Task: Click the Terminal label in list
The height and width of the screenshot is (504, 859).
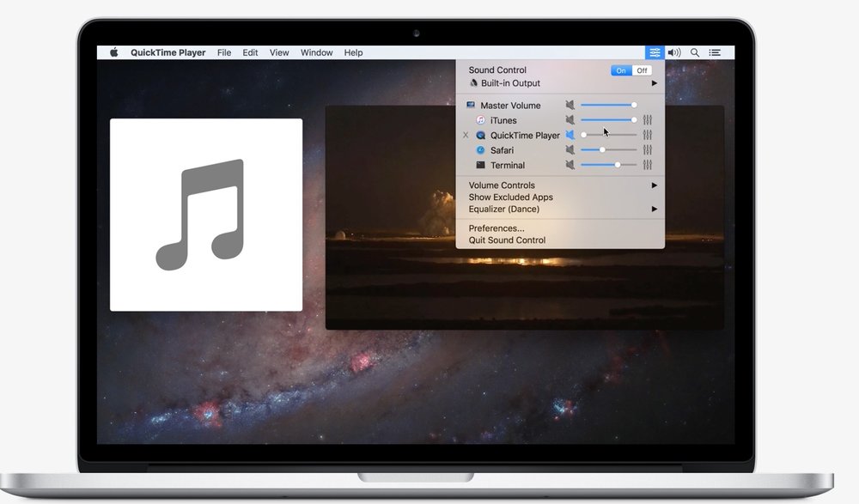Action: click(508, 165)
